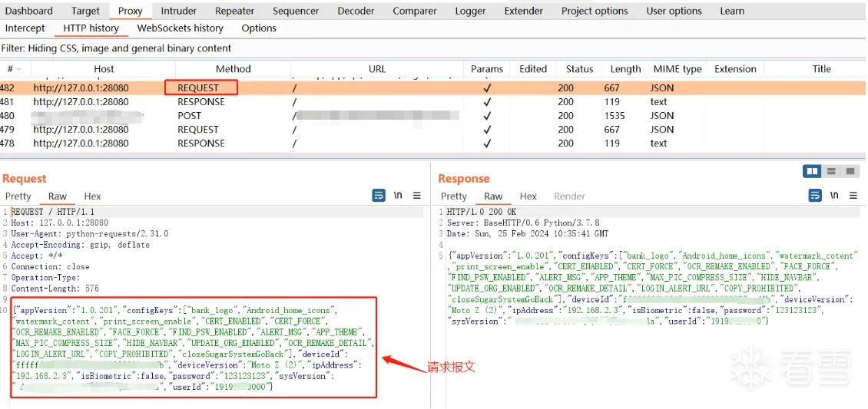Click the Date header line in the response
The height and width of the screenshot is (409, 868).
528,234
